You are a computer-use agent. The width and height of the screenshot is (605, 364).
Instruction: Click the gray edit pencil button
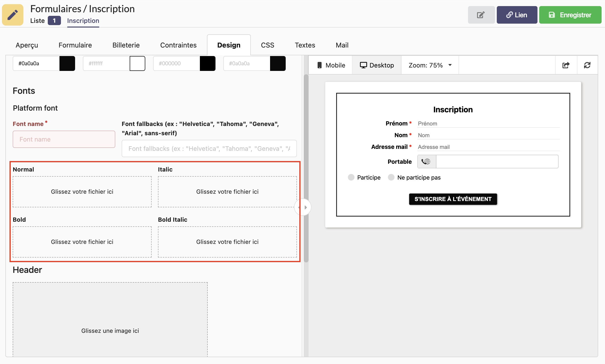[x=481, y=15]
